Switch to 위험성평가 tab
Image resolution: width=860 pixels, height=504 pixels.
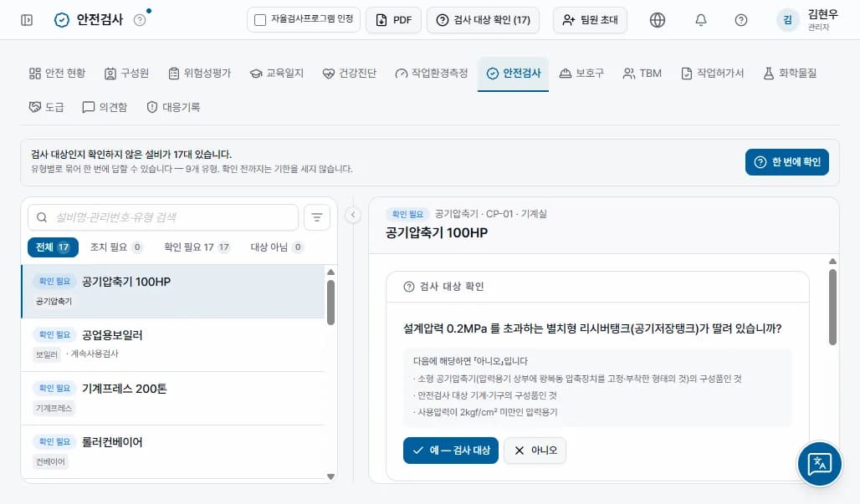tap(200, 74)
